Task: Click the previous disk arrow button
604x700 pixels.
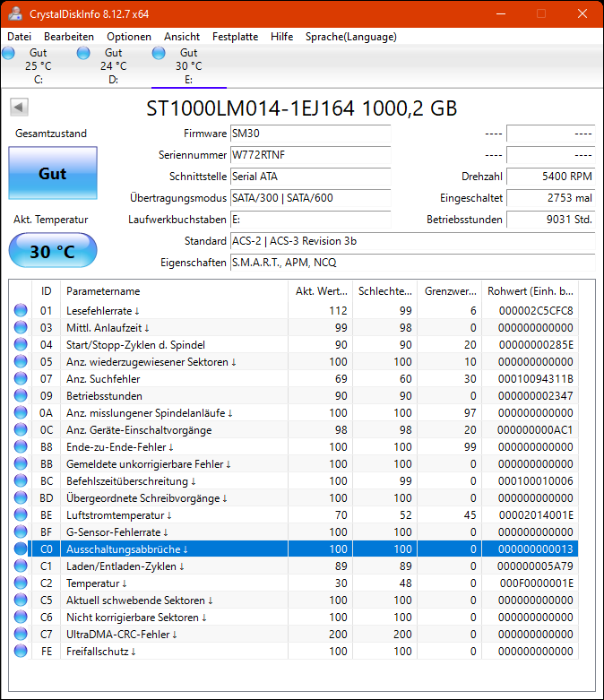Action: coord(19,108)
